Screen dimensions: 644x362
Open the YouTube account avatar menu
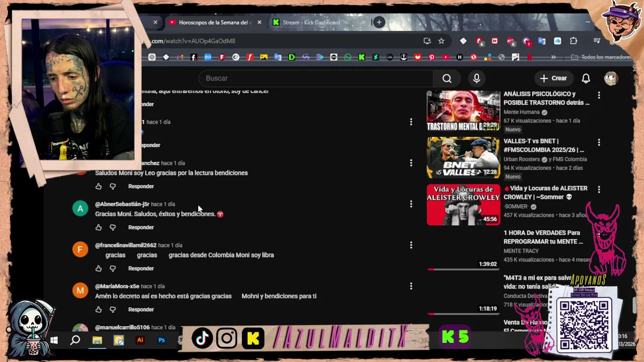click(x=611, y=78)
